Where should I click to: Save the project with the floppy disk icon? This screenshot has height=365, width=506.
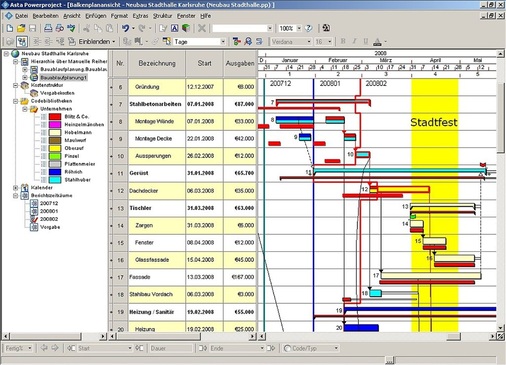32,28
